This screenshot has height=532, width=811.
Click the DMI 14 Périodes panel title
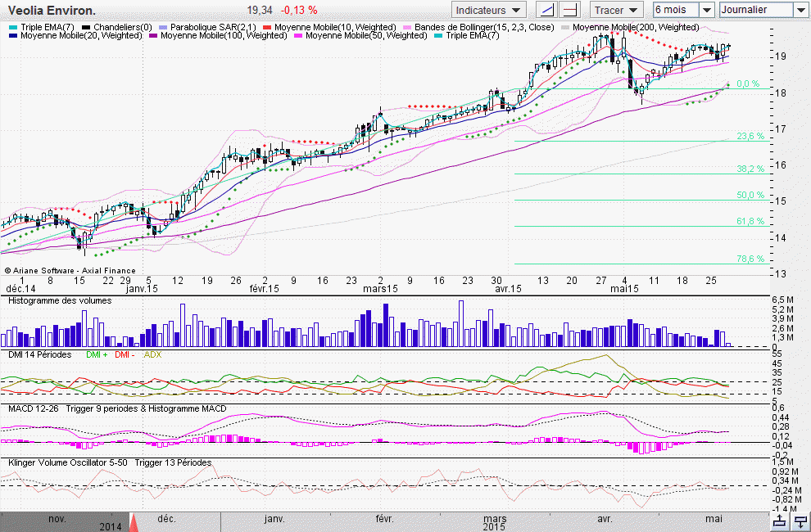40,354
